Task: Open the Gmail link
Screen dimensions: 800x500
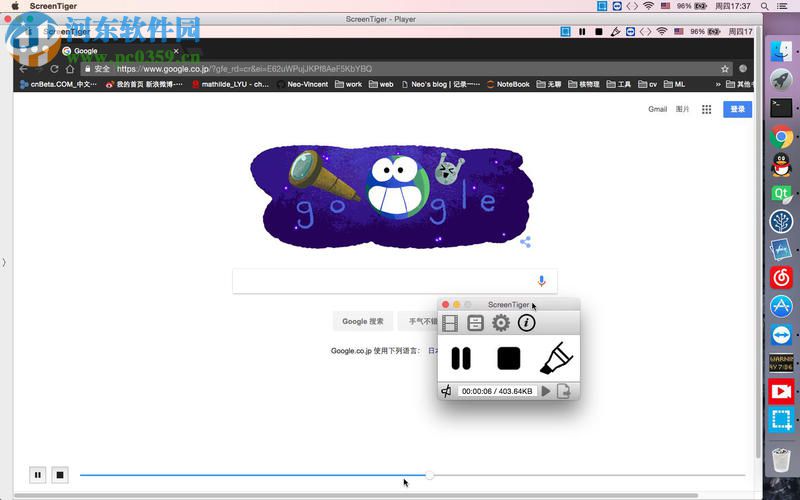Action: pyautogui.click(x=657, y=109)
